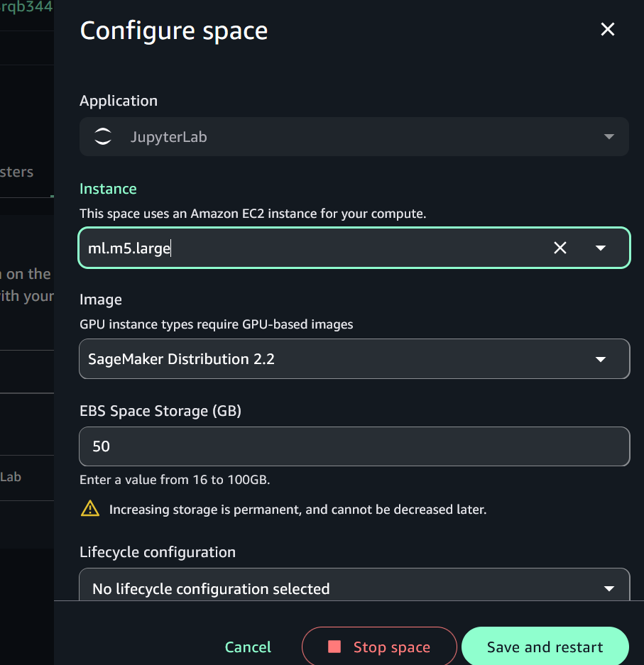Click the Instance dropdown caret icon

coord(601,248)
